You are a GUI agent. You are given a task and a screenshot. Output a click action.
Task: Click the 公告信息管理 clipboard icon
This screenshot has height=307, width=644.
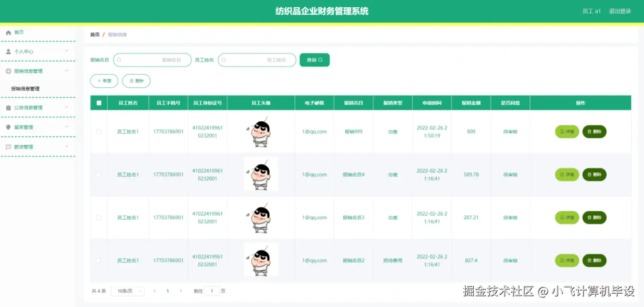click(x=8, y=107)
